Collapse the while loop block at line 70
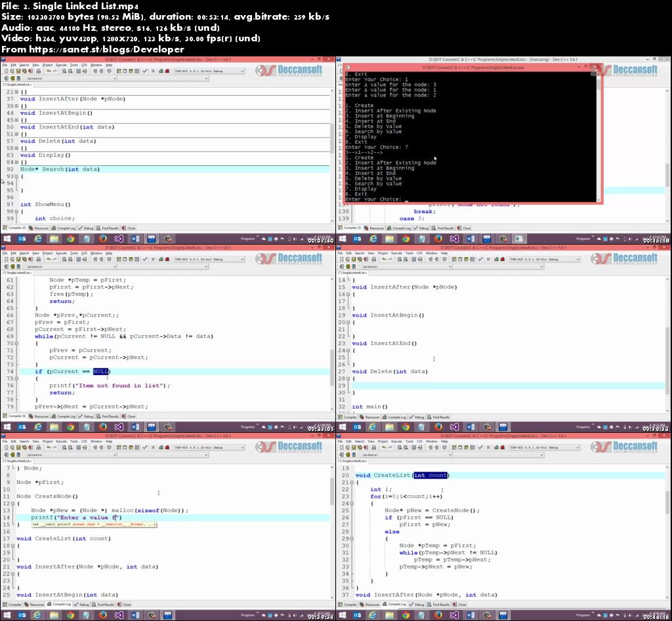Viewport: 672px width, 621px height. coord(16,343)
